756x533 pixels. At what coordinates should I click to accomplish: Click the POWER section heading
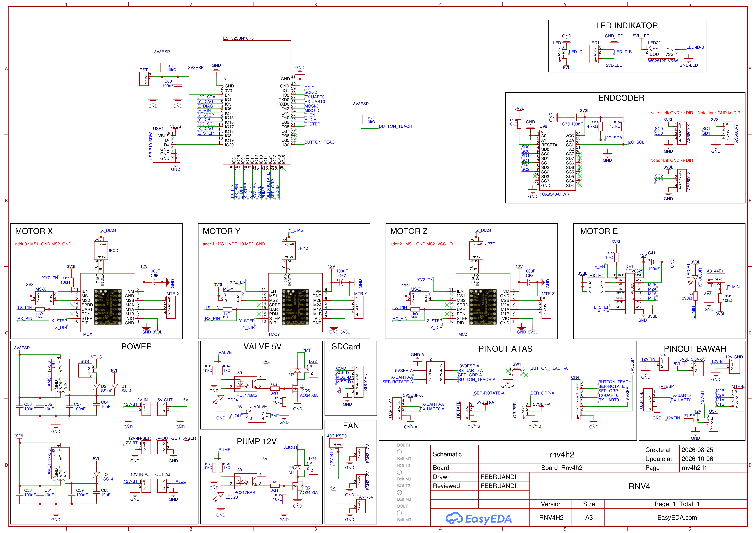pyautogui.click(x=137, y=346)
